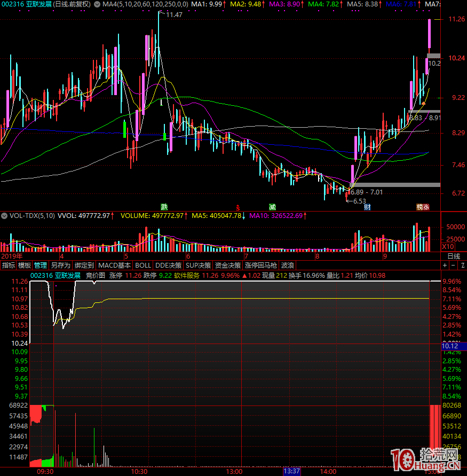The height and width of the screenshot is (476, 467).
Task: Click the 竞价图 label in the intraday header
Action: 95,276
